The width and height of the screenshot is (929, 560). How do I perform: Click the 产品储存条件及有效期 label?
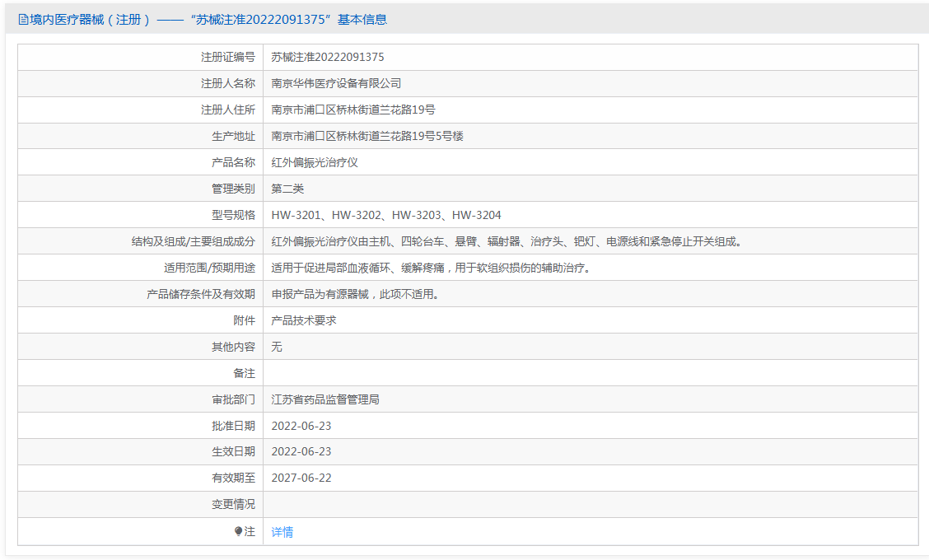point(201,295)
